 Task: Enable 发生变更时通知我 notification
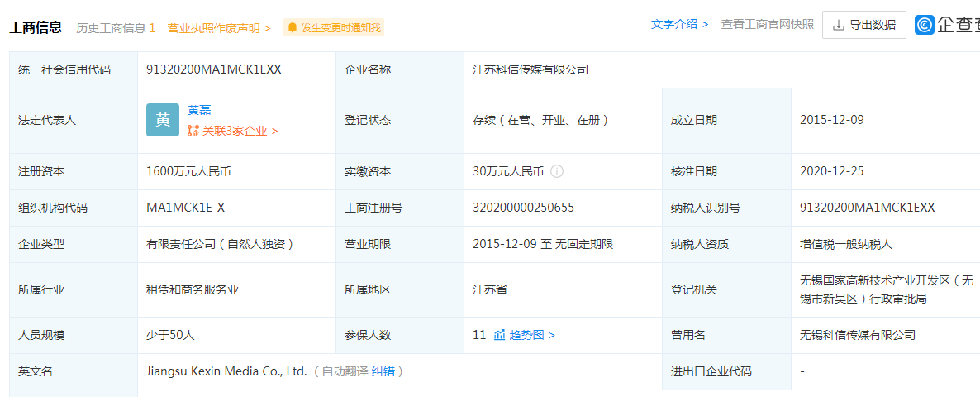334,27
